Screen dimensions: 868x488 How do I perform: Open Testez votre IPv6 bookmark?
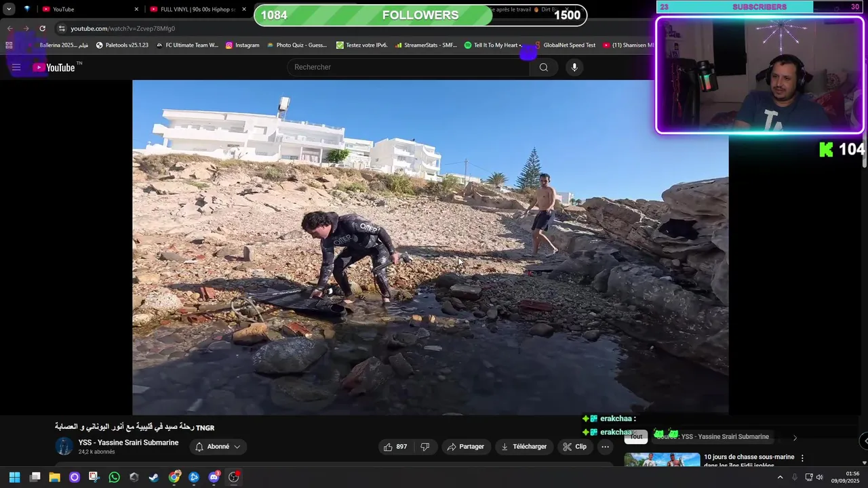tap(362, 45)
